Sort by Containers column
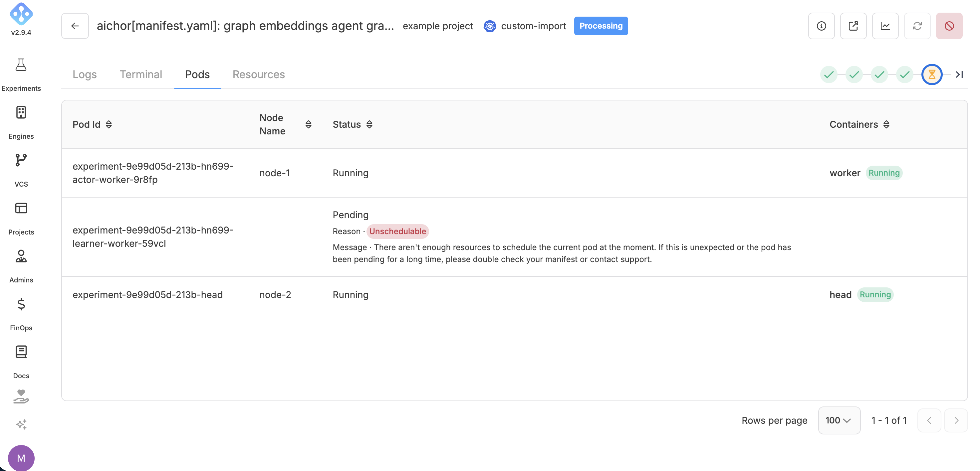The image size is (980, 471). point(886,124)
